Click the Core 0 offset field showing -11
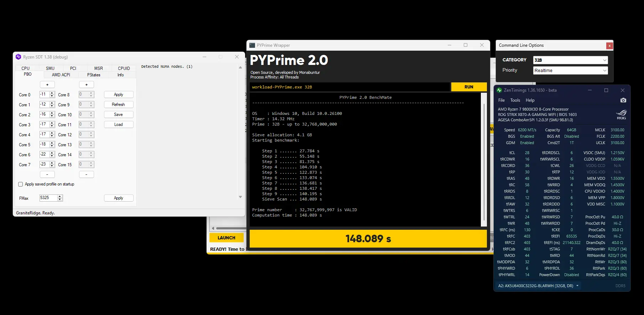 45,95
